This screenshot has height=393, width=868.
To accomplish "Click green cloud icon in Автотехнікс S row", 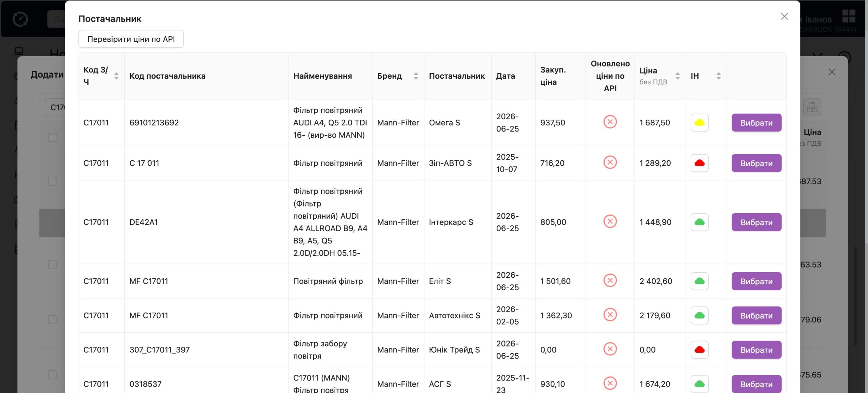I will 699,315.
